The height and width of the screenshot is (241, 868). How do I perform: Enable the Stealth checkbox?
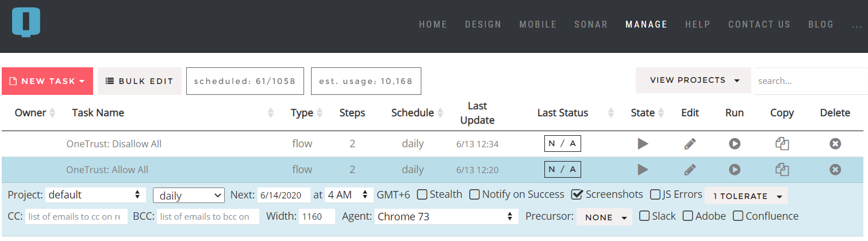[422, 194]
